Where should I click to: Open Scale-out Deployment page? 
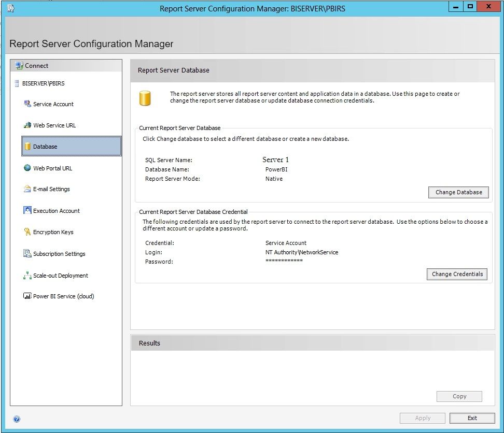coord(61,276)
